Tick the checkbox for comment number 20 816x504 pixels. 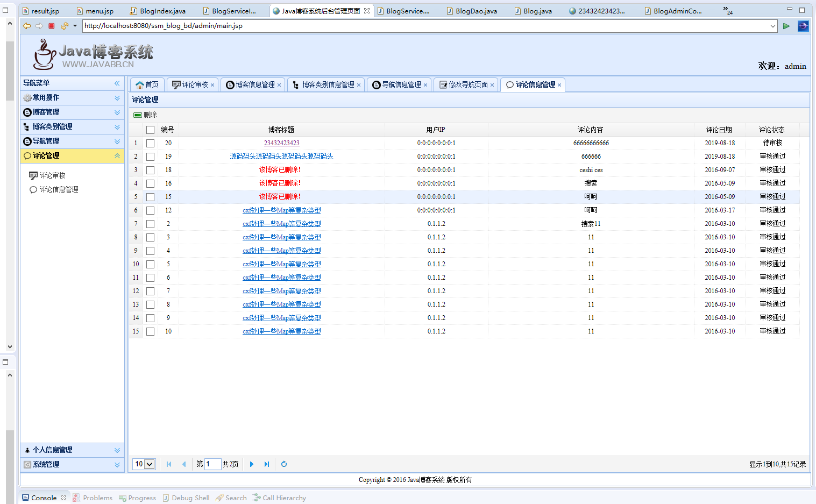[x=151, y=143]
